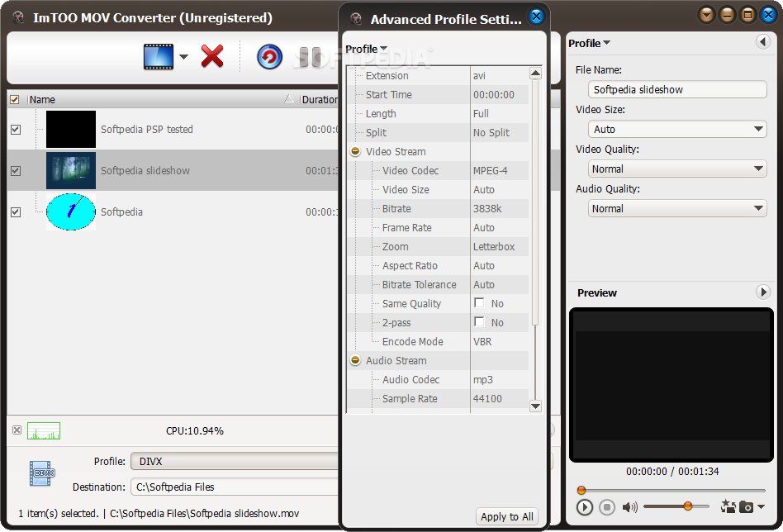Viewport: 783px width, 532px height.
Task: Click the Convert circular arrow icon
Action: click(269, 57)
